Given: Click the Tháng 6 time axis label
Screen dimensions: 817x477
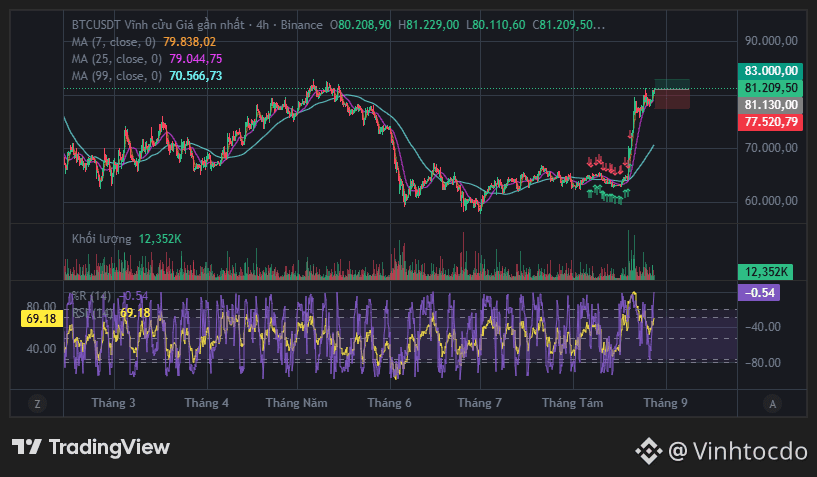Looking at the screenshot, I should (389, 403).
